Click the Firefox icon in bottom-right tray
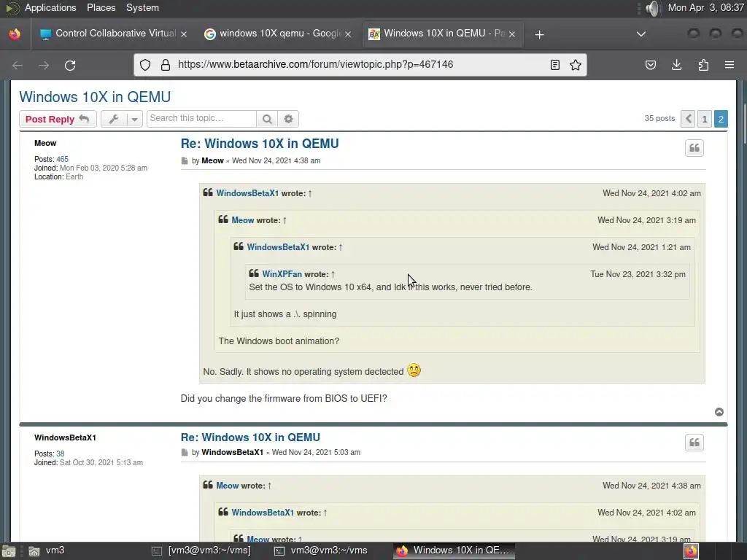The width and height of the screenshot is (747, 560). pyautogui.click(x=692, y=551)
